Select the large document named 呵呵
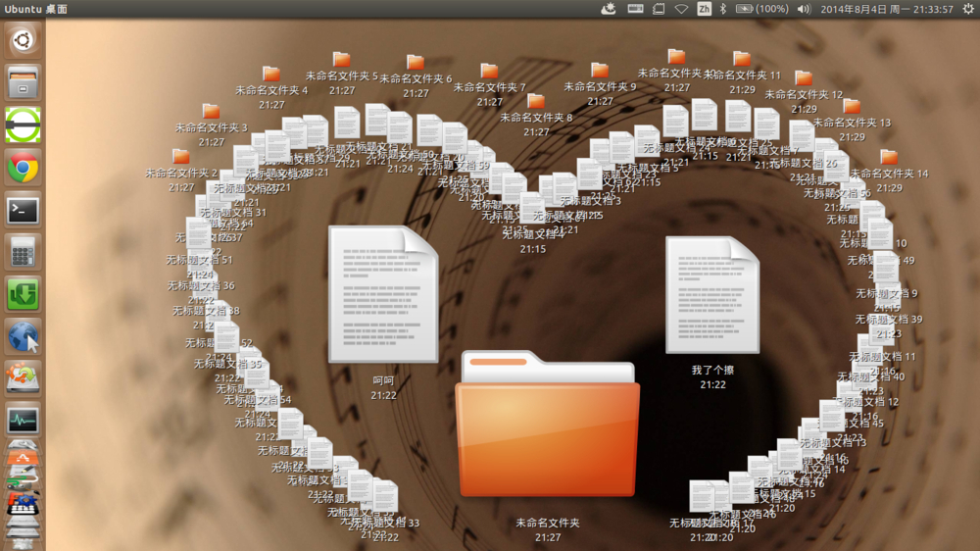 (382, 293)
